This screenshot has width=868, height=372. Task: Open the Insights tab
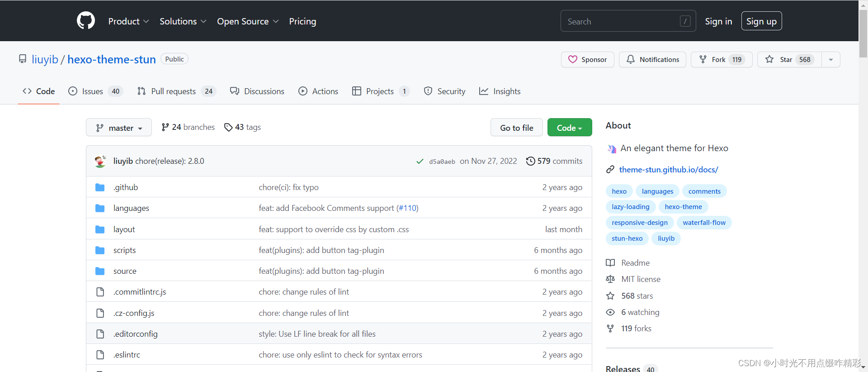click(x=500, y=91)
